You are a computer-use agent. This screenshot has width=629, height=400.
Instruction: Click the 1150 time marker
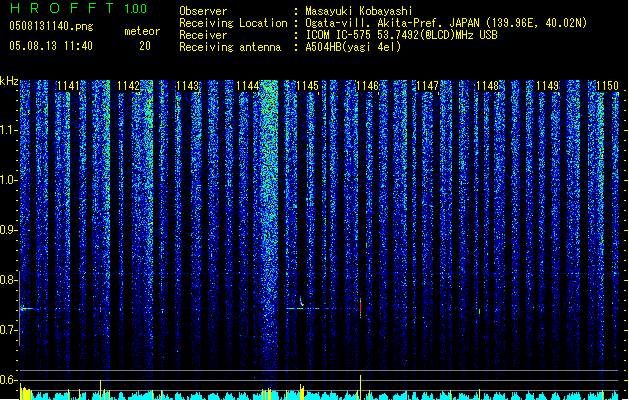click(607, 86)
